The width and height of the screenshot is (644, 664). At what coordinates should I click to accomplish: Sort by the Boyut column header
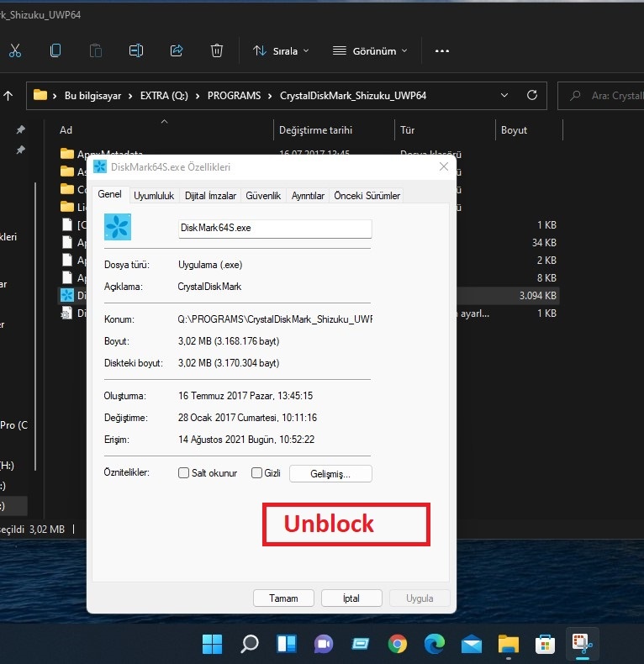tap(529, 130)
